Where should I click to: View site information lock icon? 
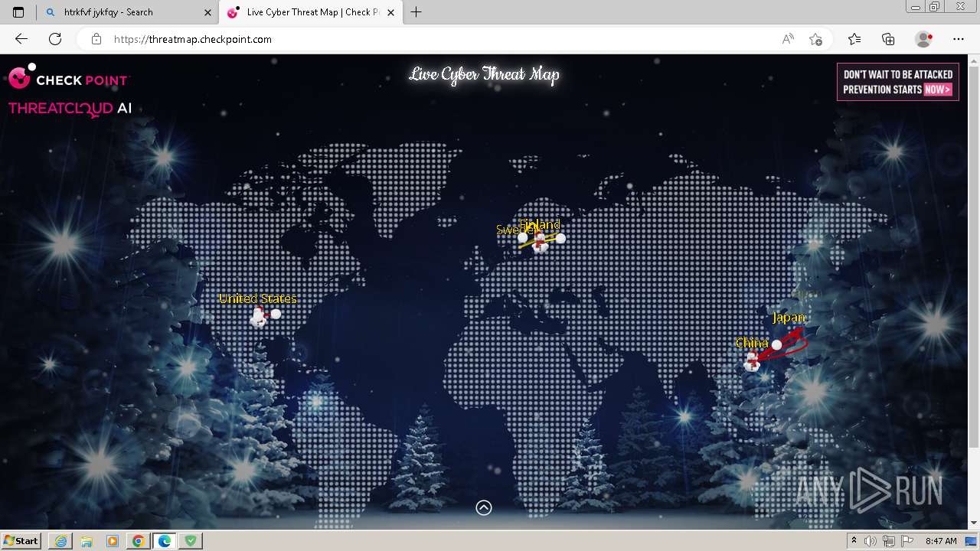click(96, 39)
